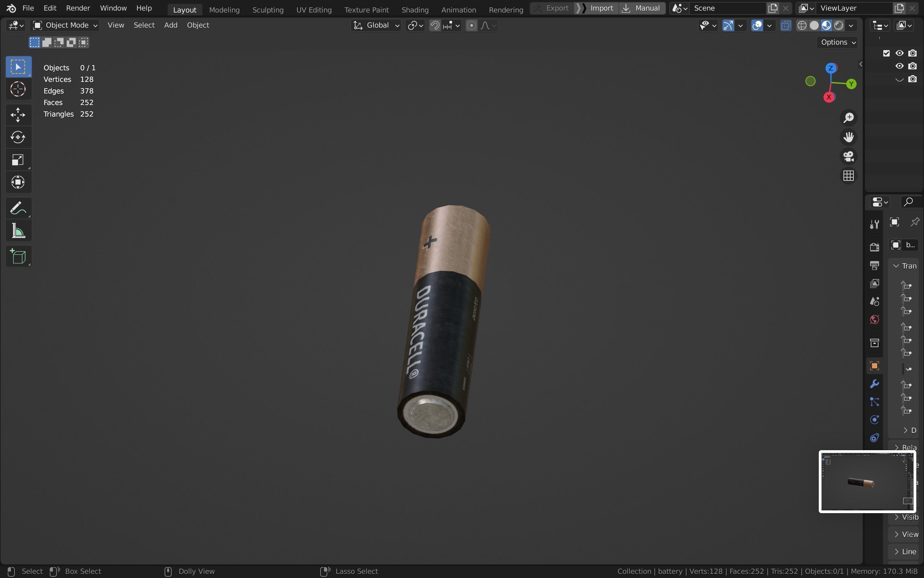The height and width of the screenshot is (578, 924).
Task: Open the Collection properties tab
Action: [x=874, y=343]
